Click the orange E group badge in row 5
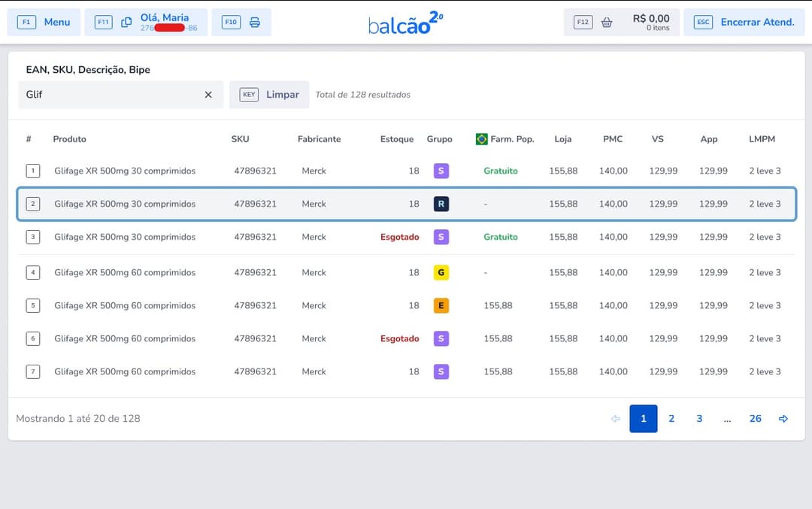Viewport: 812px width, 509px height. 441,305
